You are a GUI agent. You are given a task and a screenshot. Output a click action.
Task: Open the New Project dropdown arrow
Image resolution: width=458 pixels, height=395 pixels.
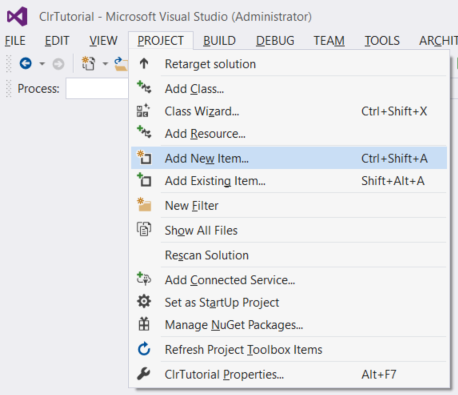[105, 63]
